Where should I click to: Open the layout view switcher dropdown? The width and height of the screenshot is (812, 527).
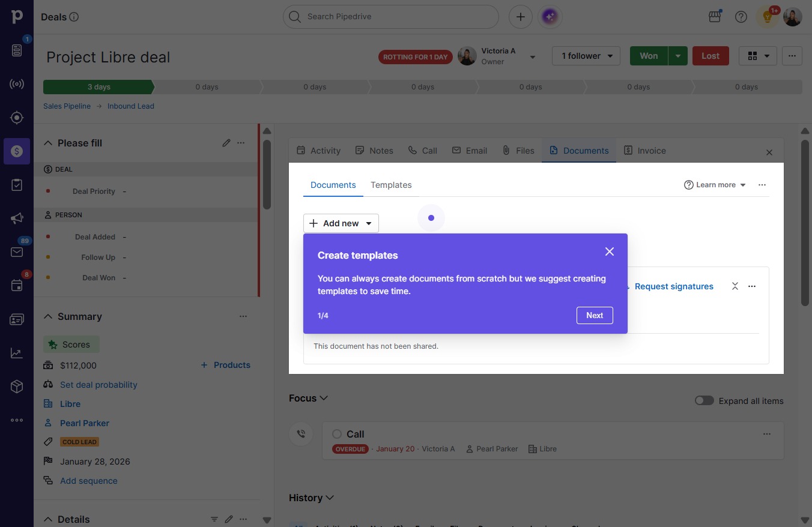[758, 56]
